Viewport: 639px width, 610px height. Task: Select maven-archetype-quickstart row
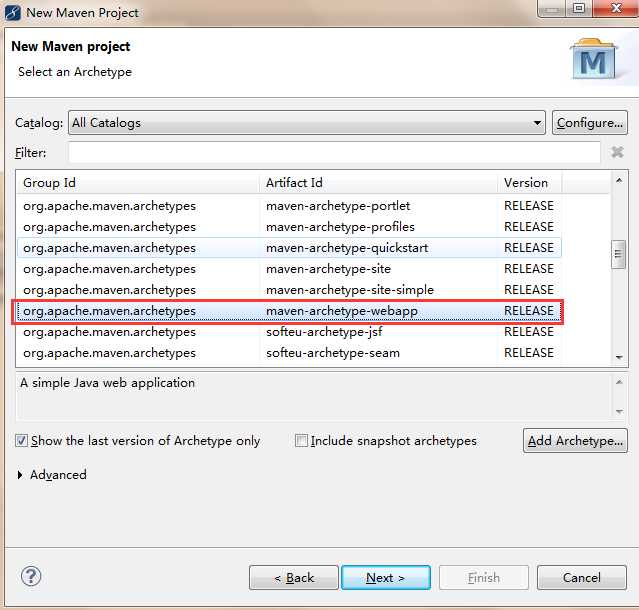pyautogui.click(x=289, y=248)
